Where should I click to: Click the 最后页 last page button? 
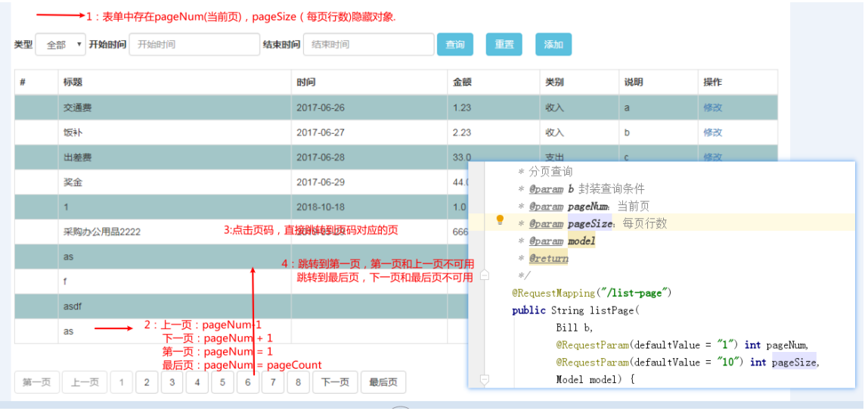[383, 382]
